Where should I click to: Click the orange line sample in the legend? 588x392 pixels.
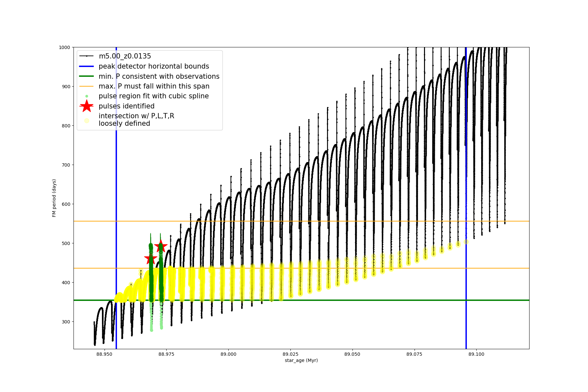click(x=87, y=86)
